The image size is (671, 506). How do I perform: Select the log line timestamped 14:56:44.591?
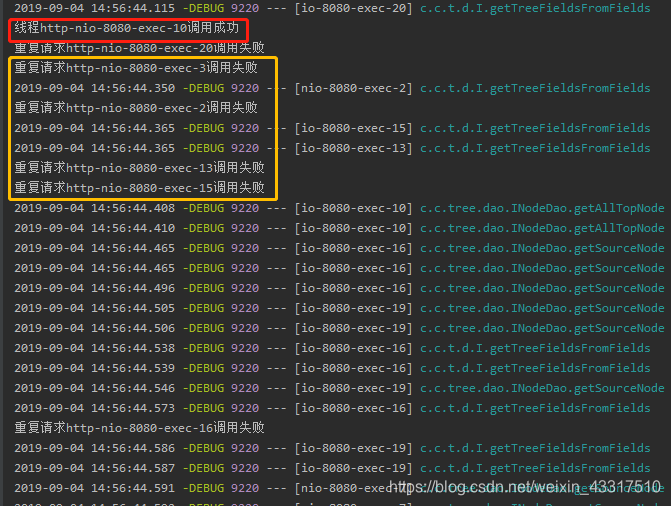click(x=339, y=488)
